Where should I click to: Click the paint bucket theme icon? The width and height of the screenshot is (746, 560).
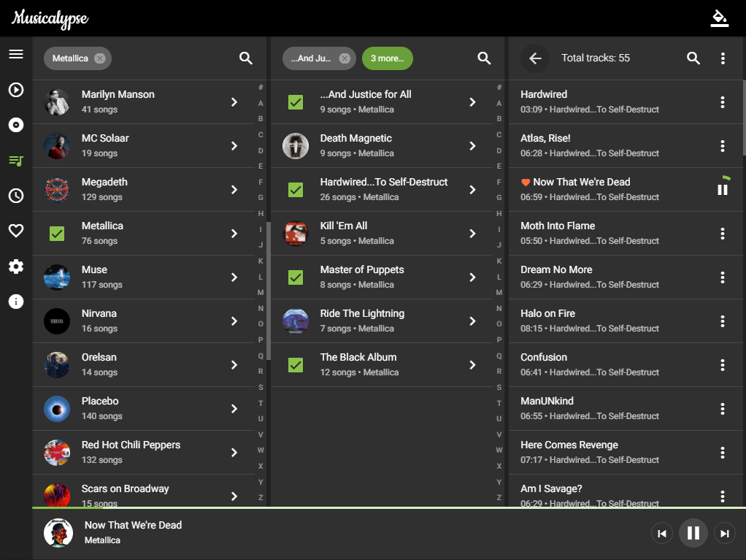click(x=720, y=18)
